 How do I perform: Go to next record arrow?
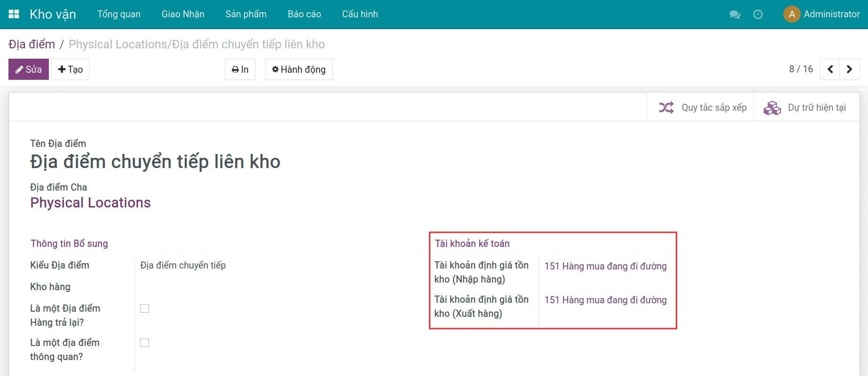[x=849, y=69]
